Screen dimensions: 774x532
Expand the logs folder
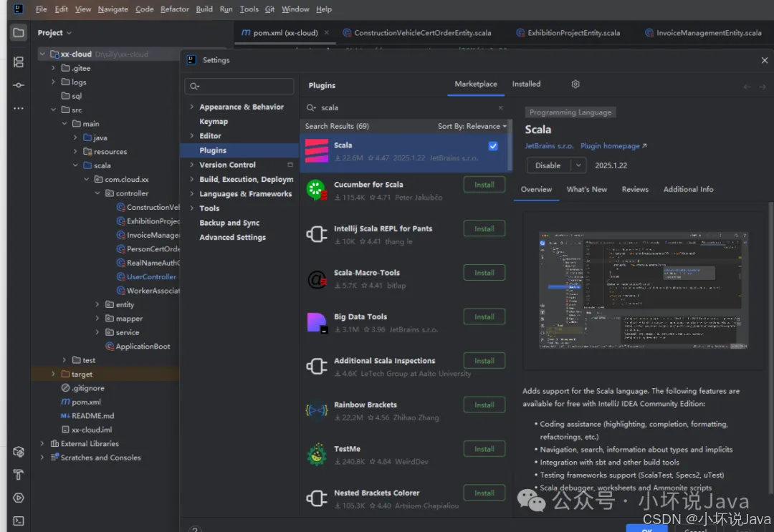(53, 82)
